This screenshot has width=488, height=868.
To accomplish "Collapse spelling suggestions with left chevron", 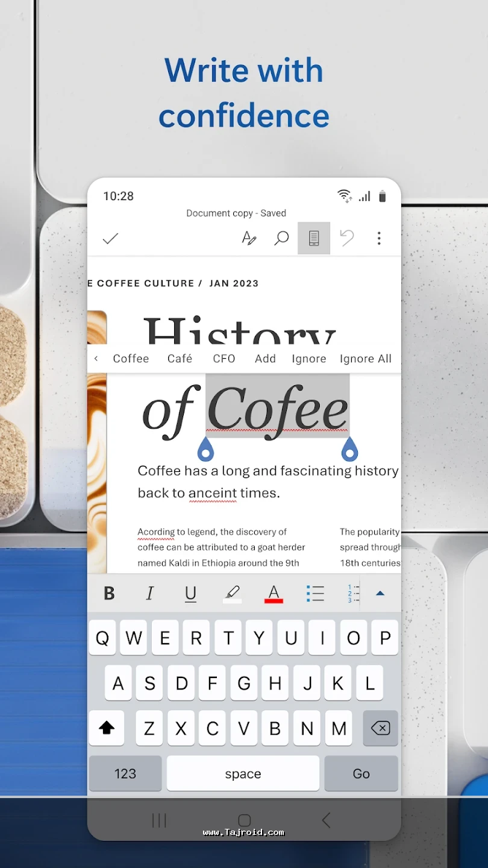I will [96, 359].
